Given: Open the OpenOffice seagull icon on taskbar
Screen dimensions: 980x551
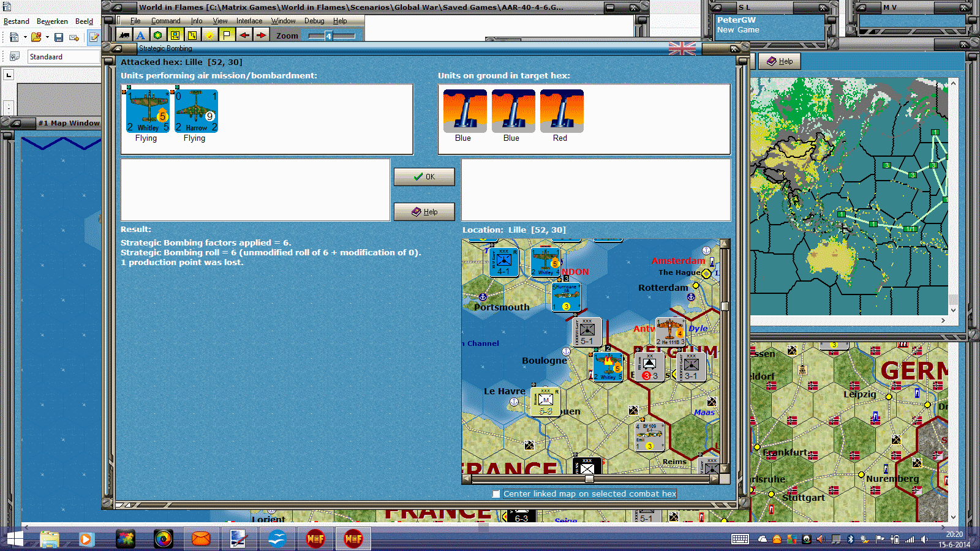Looking at the screenshot, I should point(277,539).
